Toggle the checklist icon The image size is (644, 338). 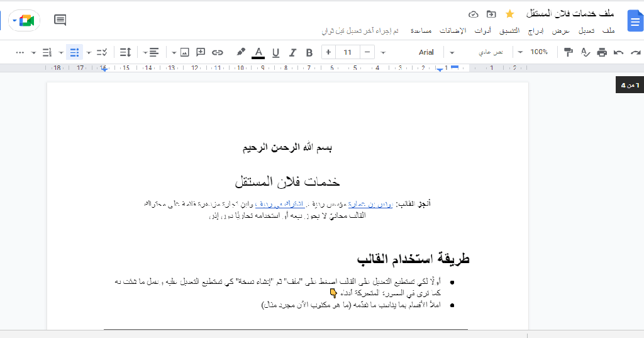point(102,52)
